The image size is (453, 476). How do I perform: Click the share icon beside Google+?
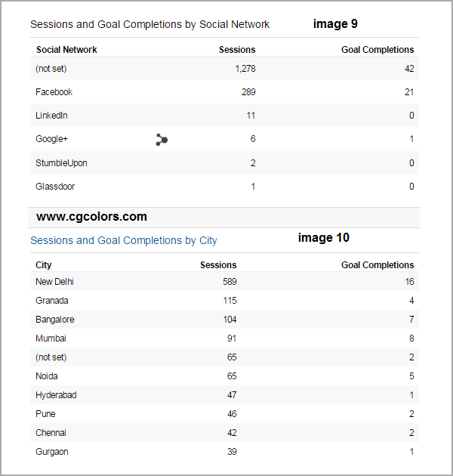click(x=162, y=140)
